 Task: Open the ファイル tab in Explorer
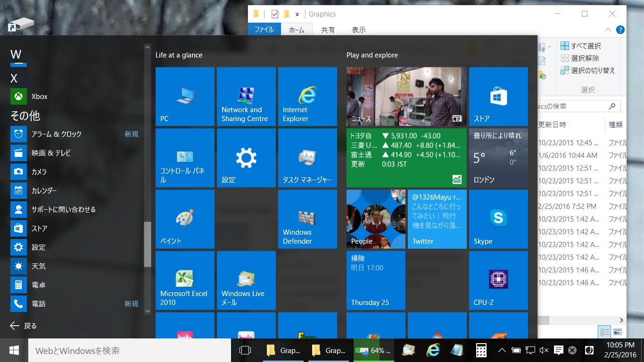click(x=264, y=30)
